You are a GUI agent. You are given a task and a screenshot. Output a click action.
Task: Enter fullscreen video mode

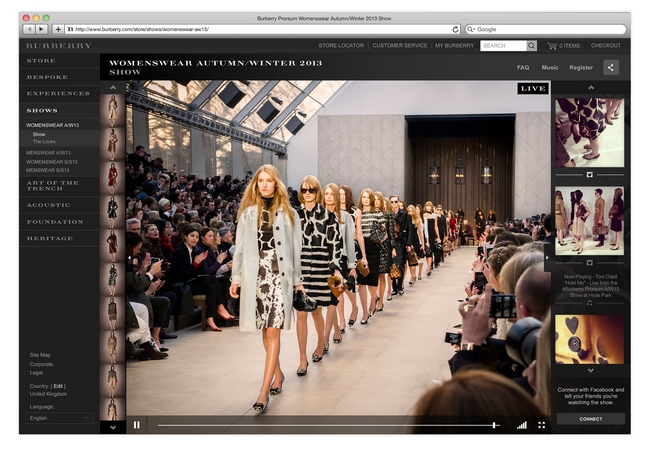541,425
